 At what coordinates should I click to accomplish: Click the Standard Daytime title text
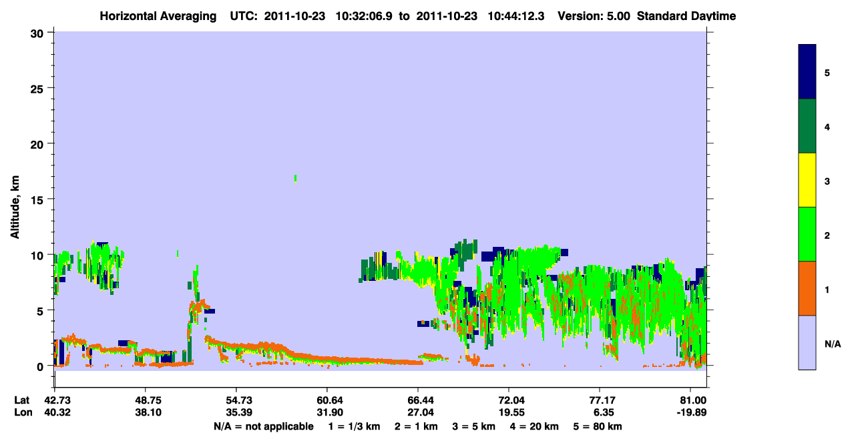[686, 16]
